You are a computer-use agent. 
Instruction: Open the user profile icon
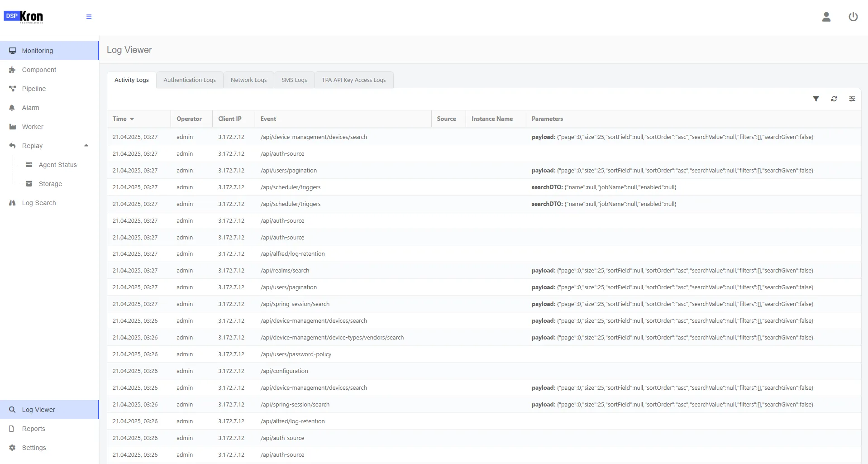point(826,17)
